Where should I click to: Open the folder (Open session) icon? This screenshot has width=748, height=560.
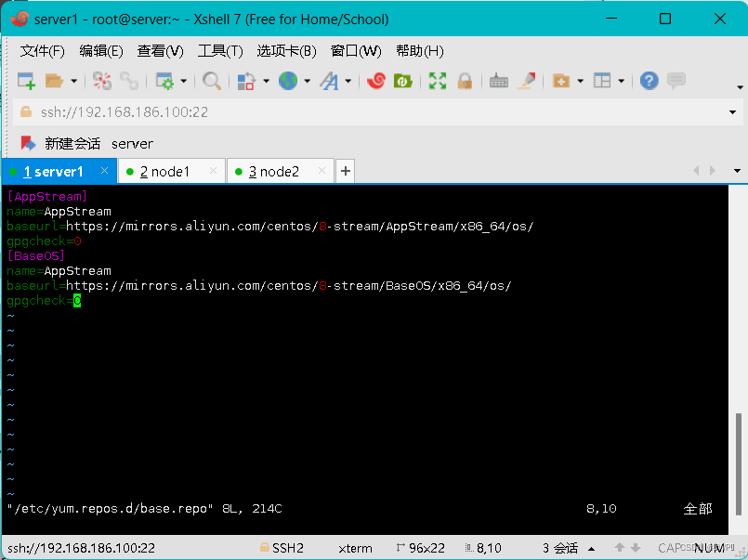coord(54,81)
